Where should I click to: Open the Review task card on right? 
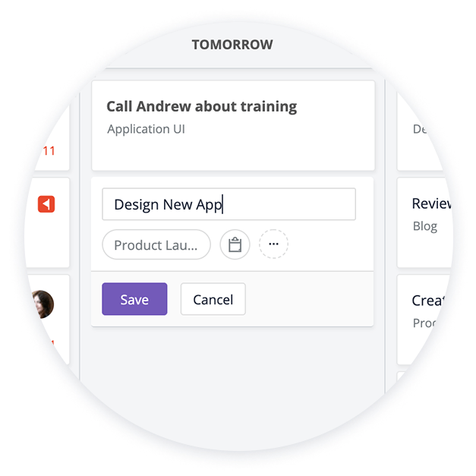click(x=425, y=222)
